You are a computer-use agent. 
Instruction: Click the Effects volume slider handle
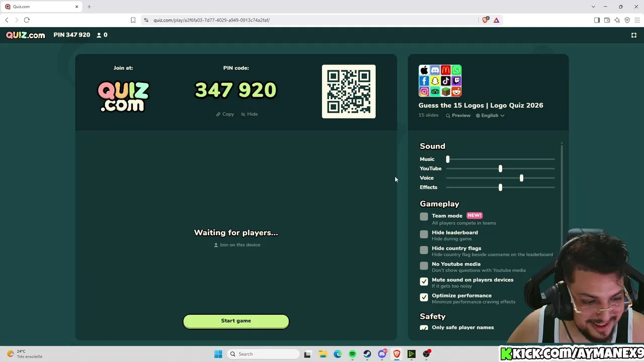coord(500,187)
